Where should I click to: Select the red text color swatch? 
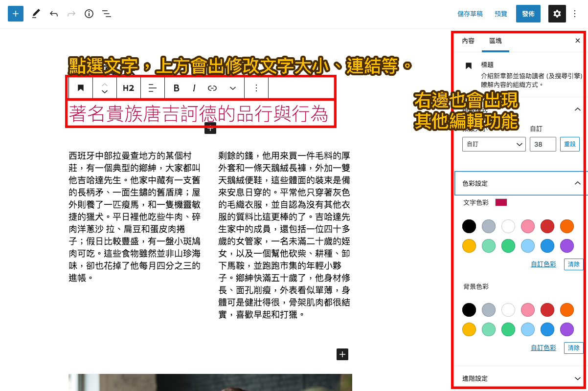(547, 226)
